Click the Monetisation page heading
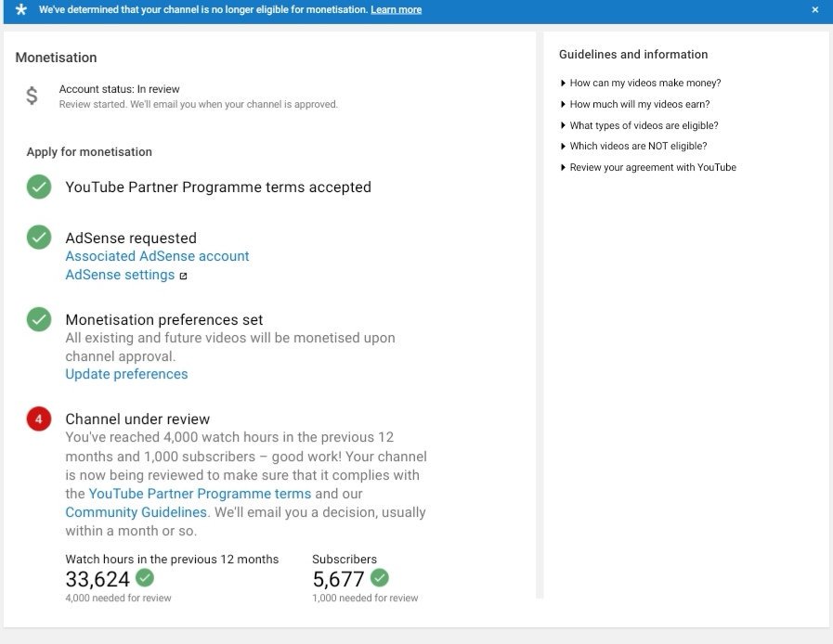The height and width of the screenshot is (644, 833). (x=57, y=58)
